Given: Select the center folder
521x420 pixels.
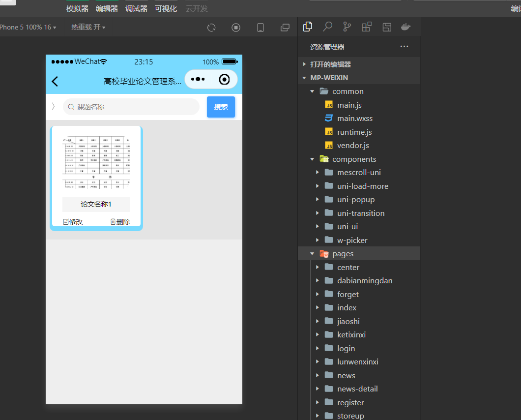Looking at the screenshot, I should tap(359, 267).
